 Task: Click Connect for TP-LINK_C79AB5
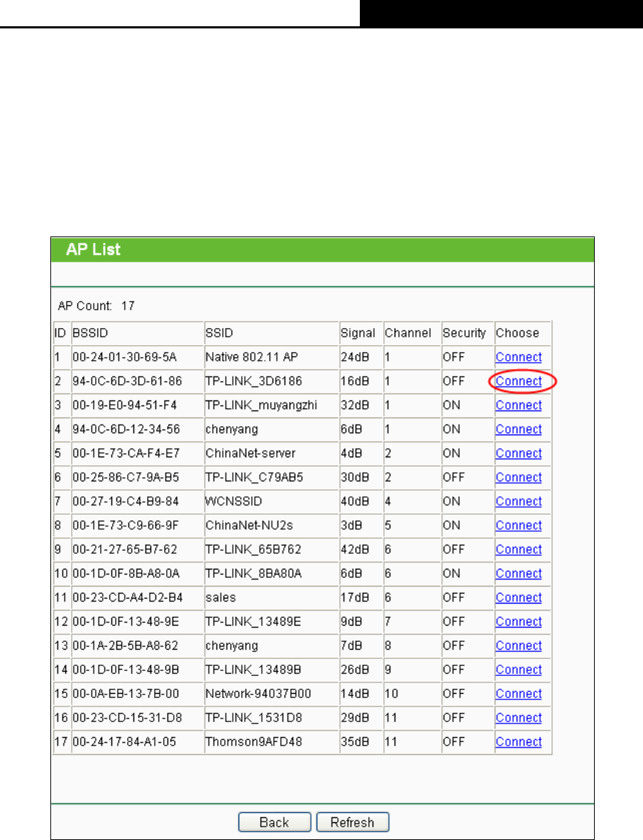pos(518,477)
